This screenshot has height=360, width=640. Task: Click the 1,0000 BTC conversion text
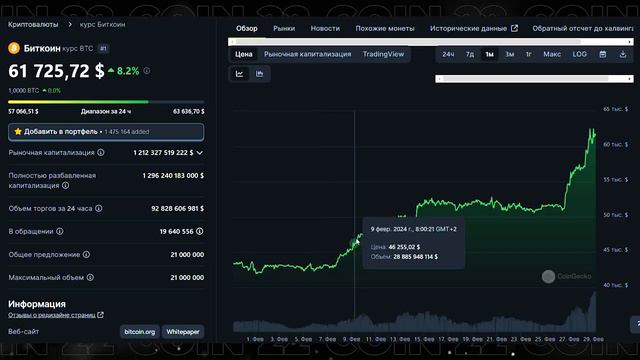click(24, 91)
